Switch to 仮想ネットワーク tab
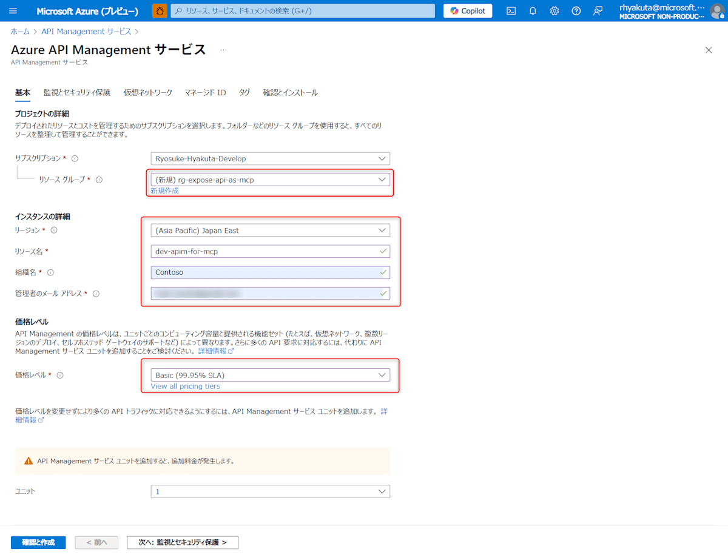The image size is (728, 560). 148,93
